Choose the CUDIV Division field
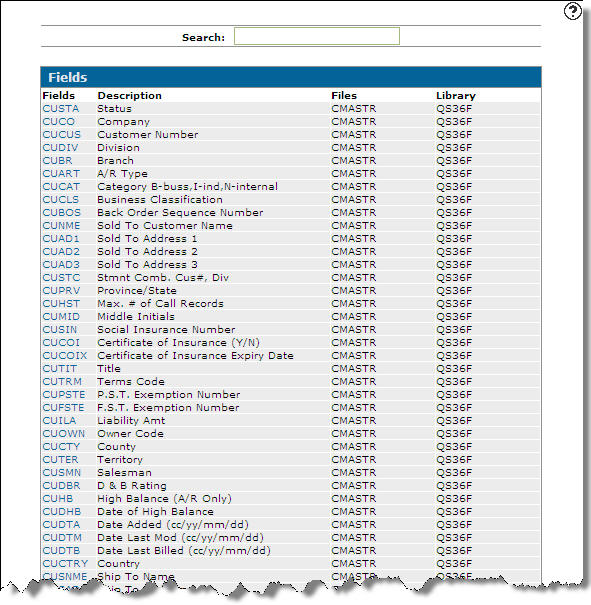Screen dimensions: 591x605 coord(60,148)
